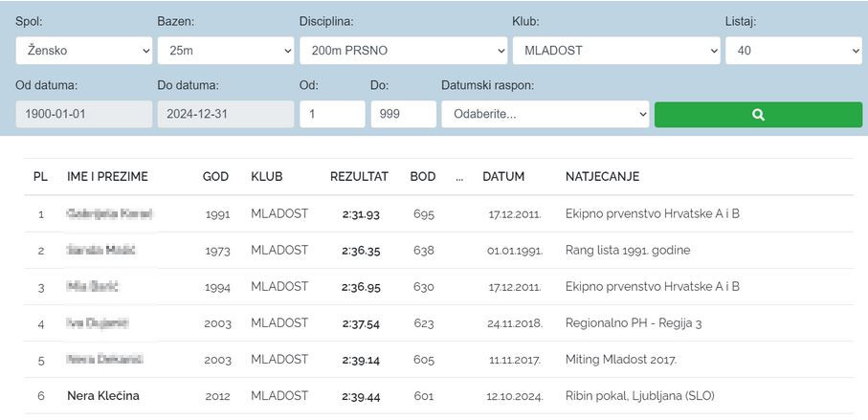Focus the Do rank input field

click(403, 114)
